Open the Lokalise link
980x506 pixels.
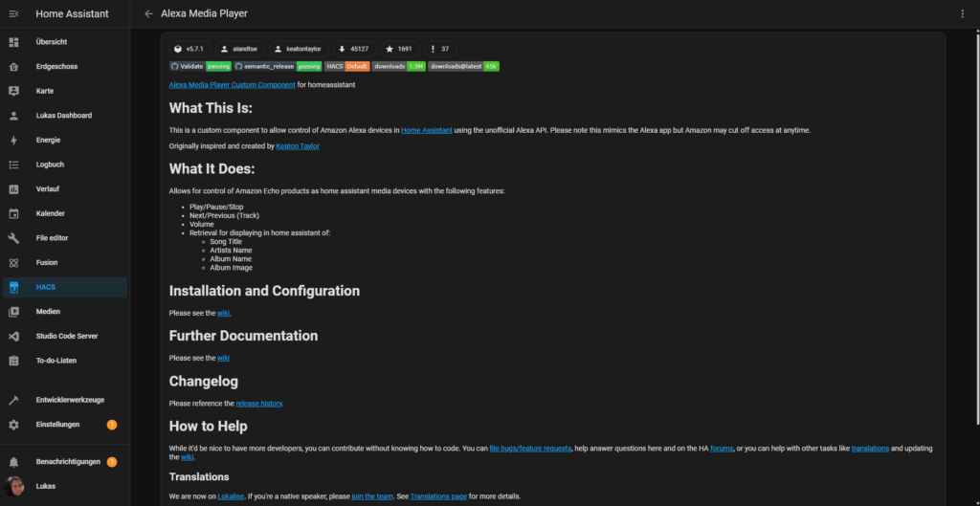click(x=231, y=496)
